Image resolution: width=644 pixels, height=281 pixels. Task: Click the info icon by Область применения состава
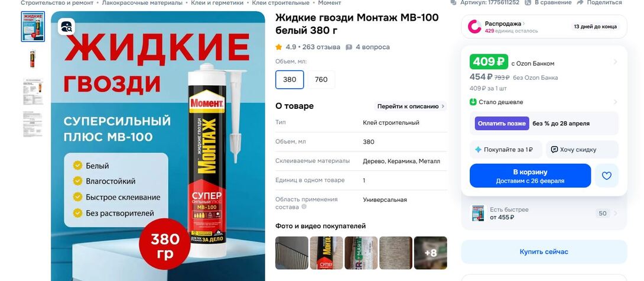coord(304,207)
